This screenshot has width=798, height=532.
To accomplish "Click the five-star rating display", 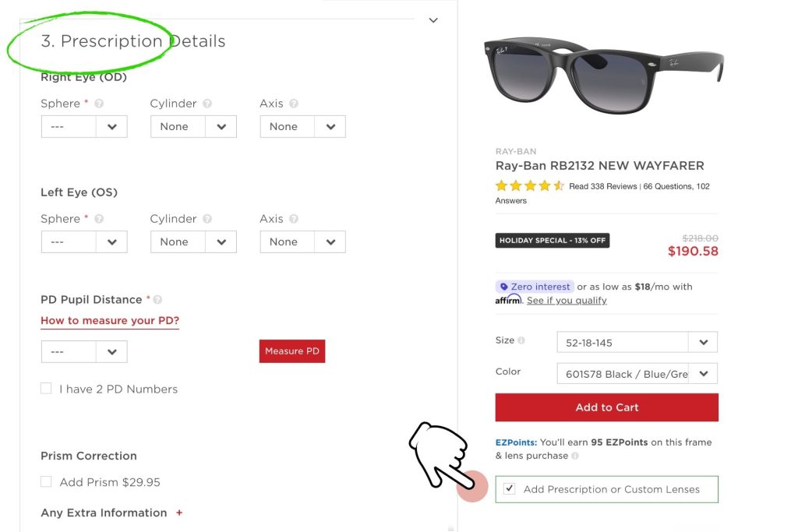I will point(530,186).
